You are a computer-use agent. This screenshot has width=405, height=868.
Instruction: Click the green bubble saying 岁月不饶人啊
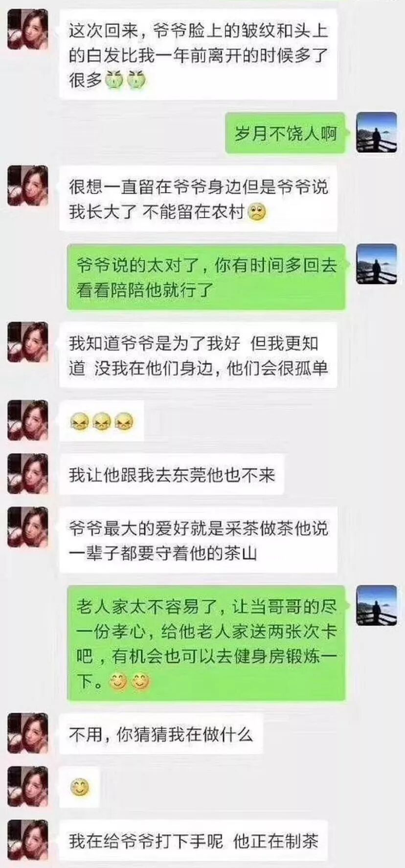(x=286, y=133)
